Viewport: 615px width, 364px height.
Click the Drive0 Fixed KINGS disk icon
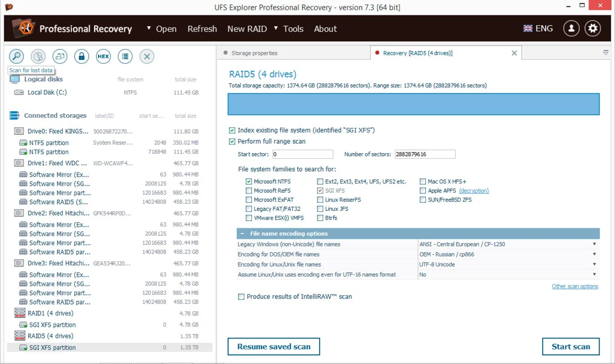19,131
